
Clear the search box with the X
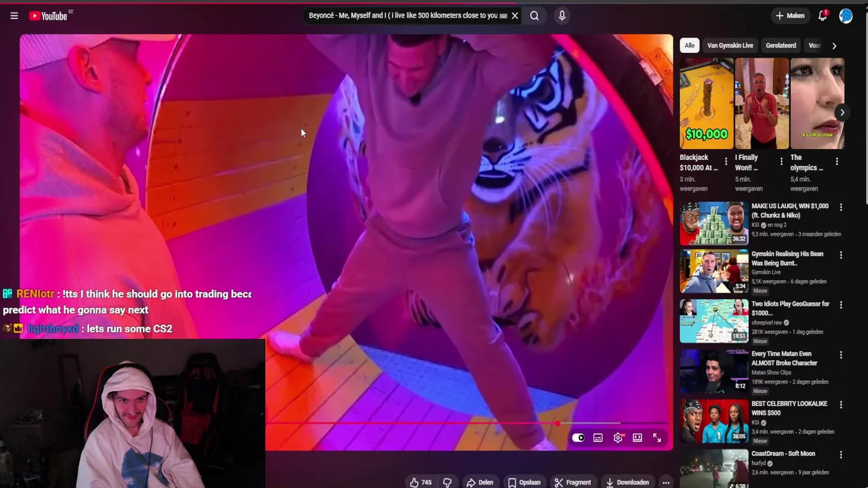(x=515, y=16)
